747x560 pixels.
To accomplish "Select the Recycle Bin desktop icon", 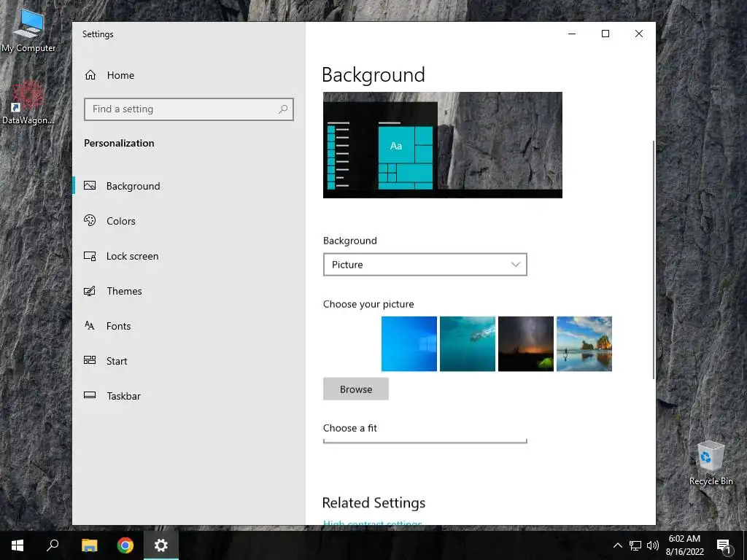I will (711, 463).
